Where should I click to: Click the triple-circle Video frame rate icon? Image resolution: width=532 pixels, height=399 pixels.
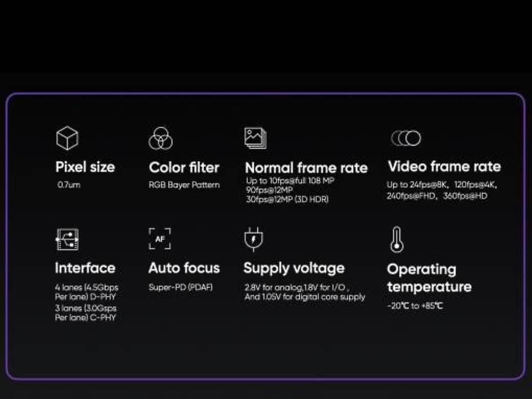pyautogui.click(x=406, y=138)
